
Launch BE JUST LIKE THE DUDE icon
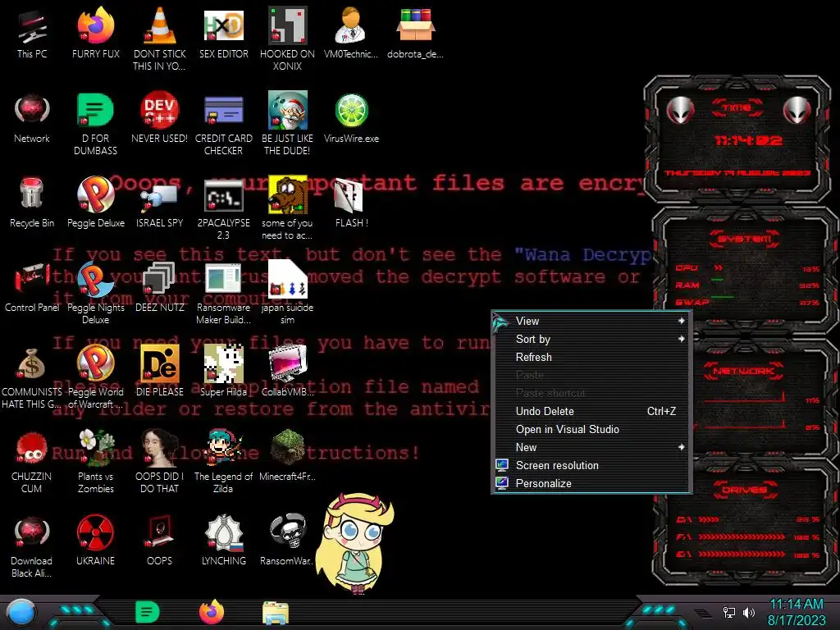coord(287,123)
